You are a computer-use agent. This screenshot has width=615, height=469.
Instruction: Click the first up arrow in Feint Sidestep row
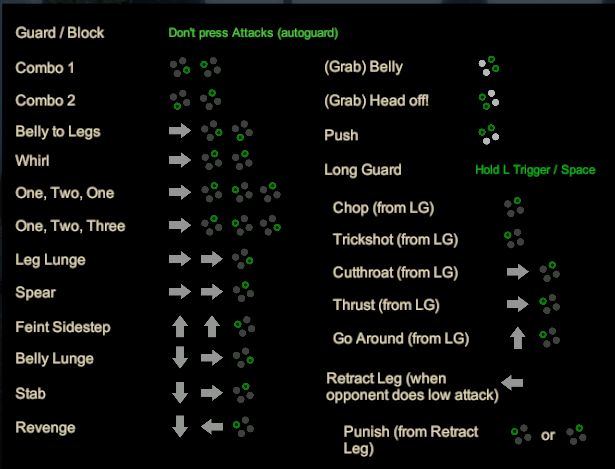[180, 326]
